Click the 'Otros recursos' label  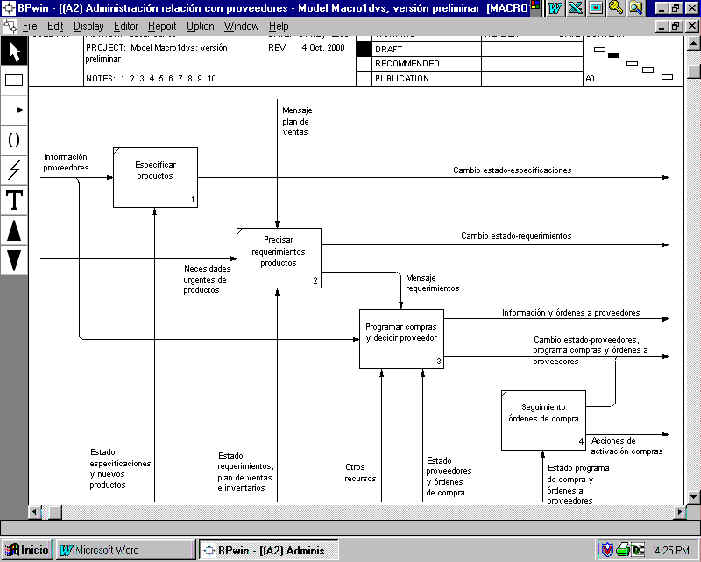(360, 473)
